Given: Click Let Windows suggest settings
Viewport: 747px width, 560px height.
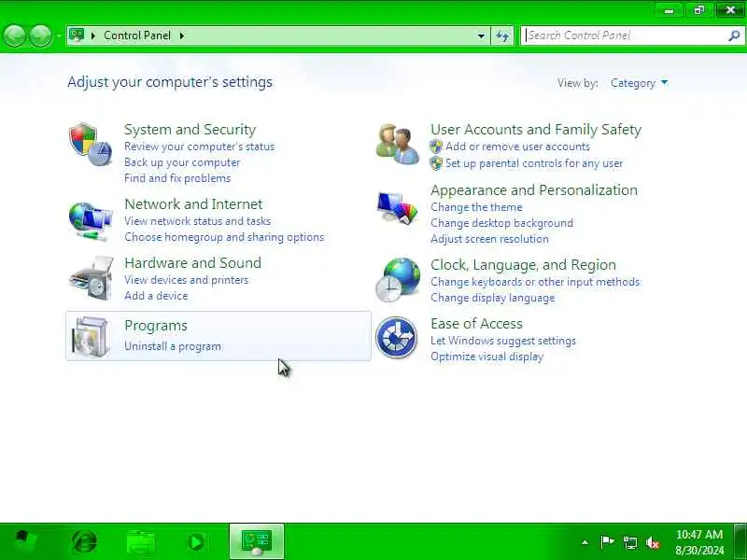Looking at the screenshot, I should point(503,341).
